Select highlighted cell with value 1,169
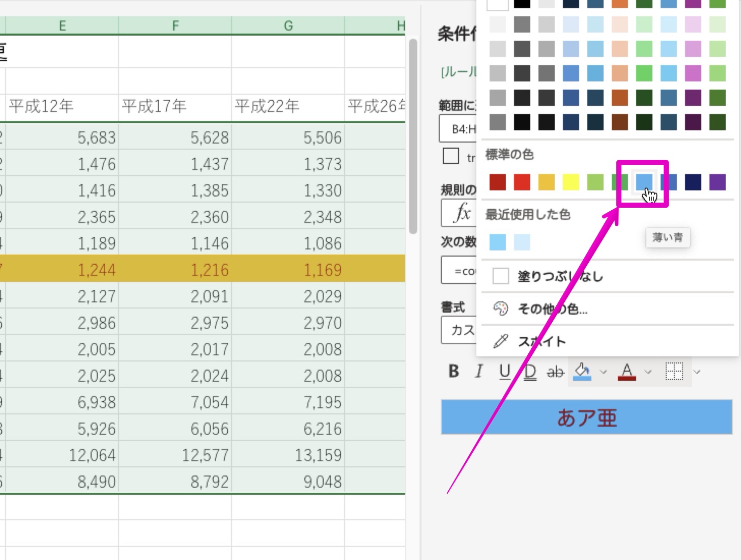Viewport: 741px width, 560px height. coord(288,269)
